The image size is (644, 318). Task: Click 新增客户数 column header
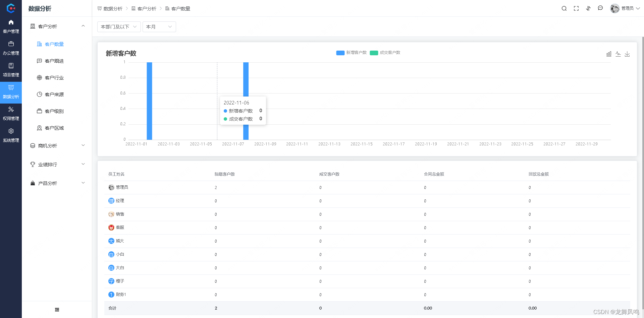click(x=225, y=174)
